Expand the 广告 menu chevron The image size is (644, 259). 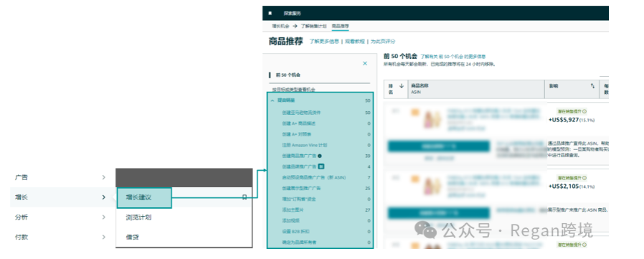[103, 177]
